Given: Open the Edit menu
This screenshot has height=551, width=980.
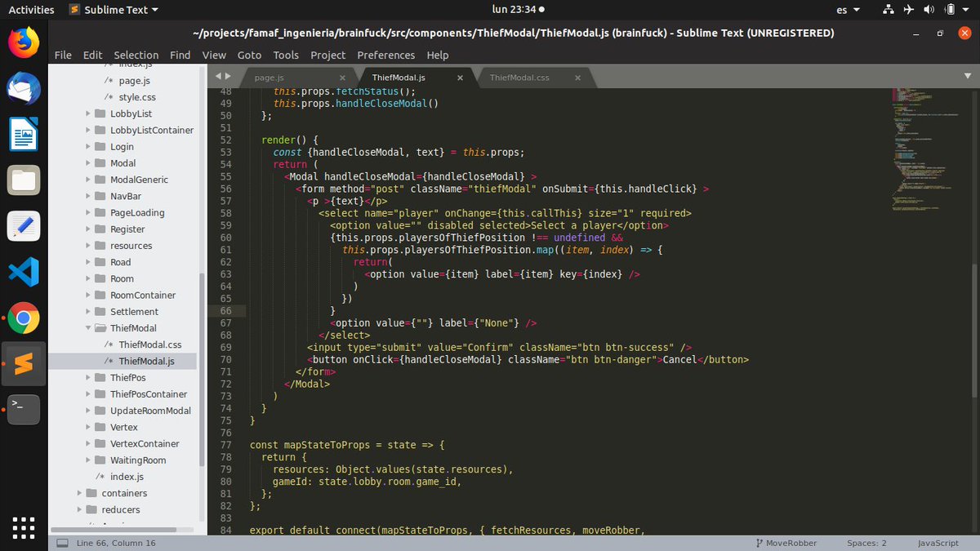Looking at the screenshot, I should coord(92,55).
